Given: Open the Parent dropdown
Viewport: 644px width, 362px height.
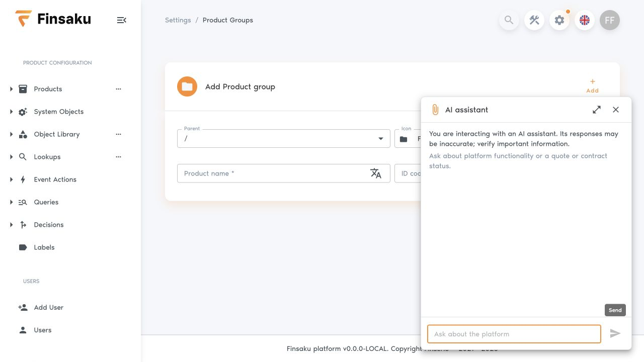Looking at the screenshot, I should click(284, 139).
